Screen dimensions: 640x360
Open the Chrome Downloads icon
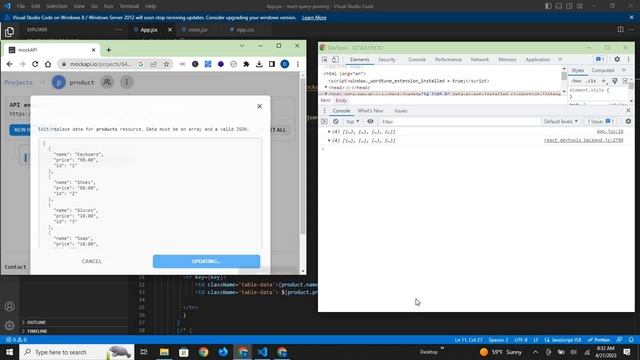coord(259,64)
